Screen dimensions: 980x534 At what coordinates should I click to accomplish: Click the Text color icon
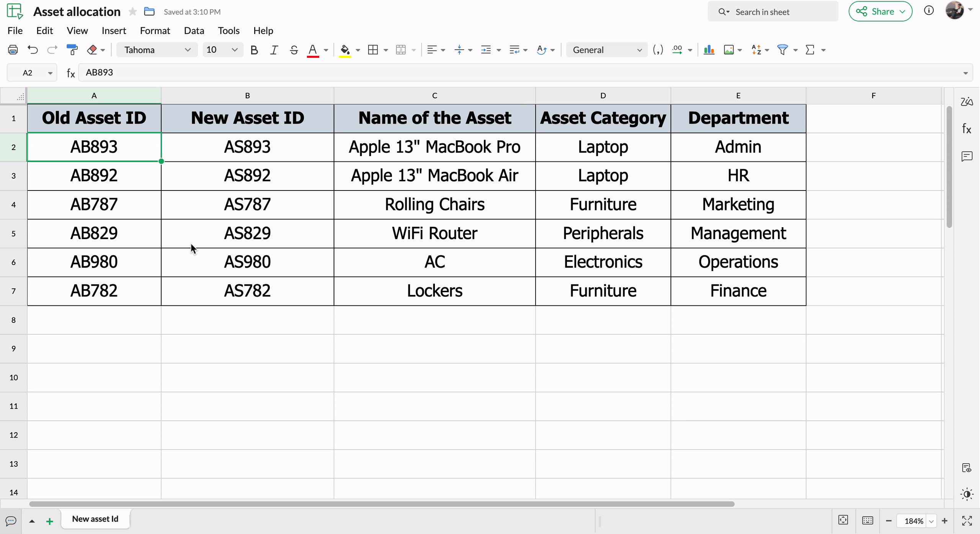[314, 50]
